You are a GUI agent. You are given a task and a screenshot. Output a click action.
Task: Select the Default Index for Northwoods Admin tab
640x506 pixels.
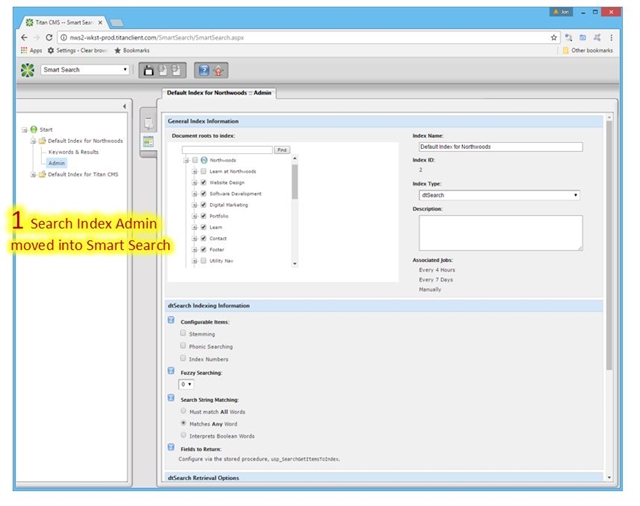pos(219,93)
